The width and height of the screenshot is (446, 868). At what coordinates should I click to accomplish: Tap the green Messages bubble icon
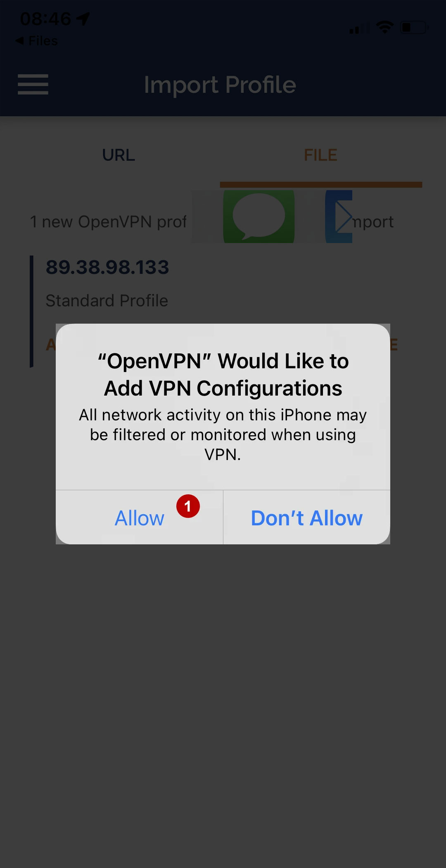click(x=259, y=217)
